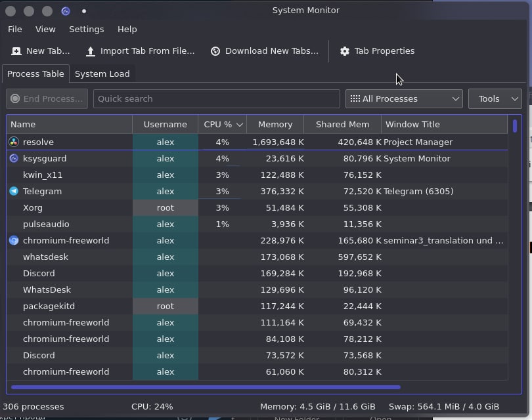
Task: Sort by the Username column header
Action: click(165, 125)
